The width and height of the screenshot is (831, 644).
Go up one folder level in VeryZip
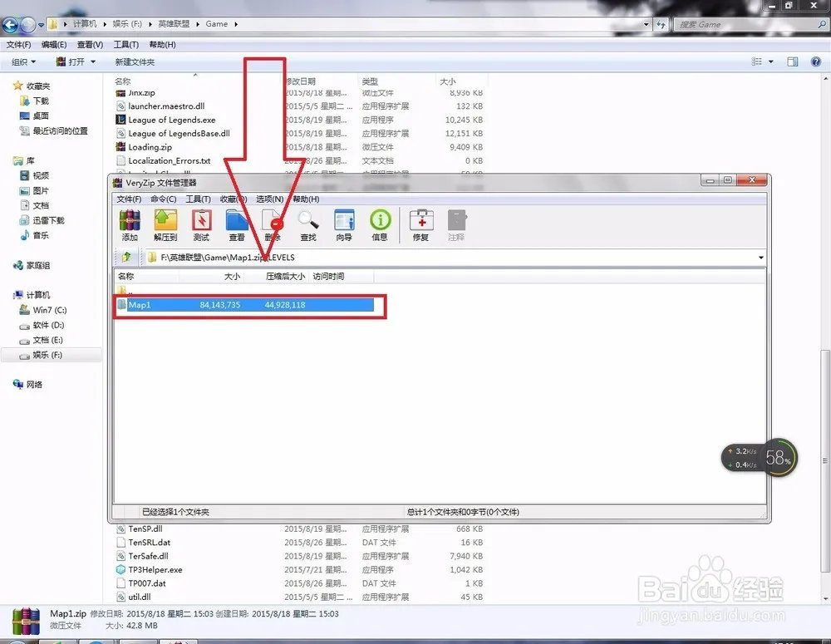click(126, 257)
